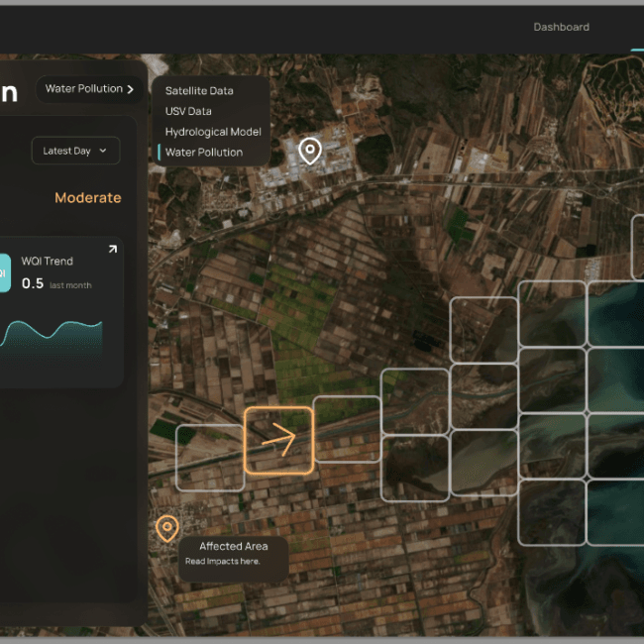Click the orange arrow in the highlighted tile

pos(279,440)
